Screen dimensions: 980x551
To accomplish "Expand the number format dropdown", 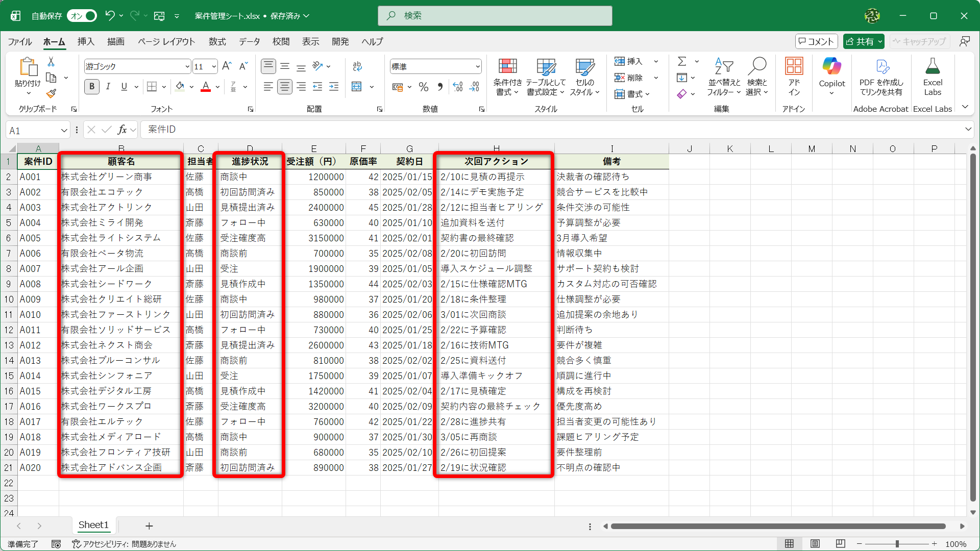I will click(x=478, y=67).
